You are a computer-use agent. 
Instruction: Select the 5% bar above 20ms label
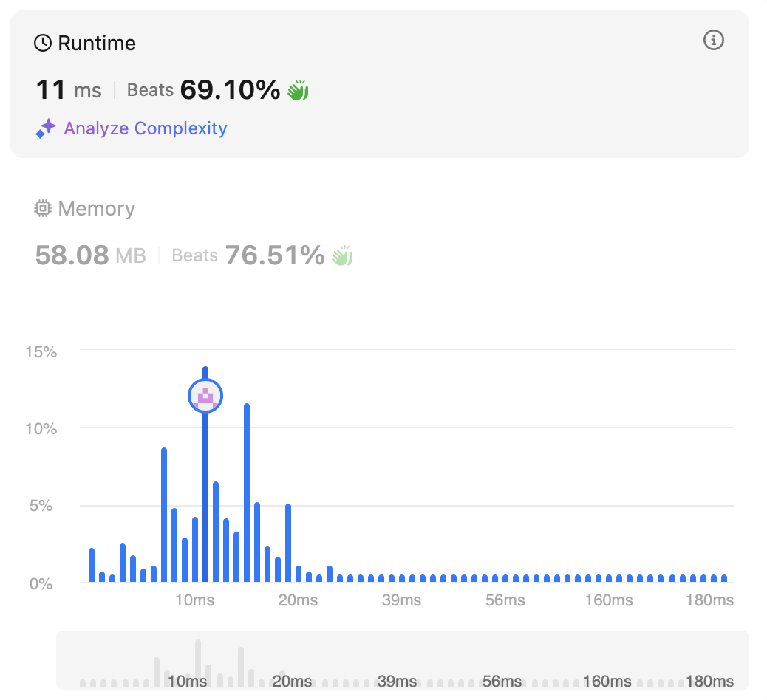click(x=288, y=543)
